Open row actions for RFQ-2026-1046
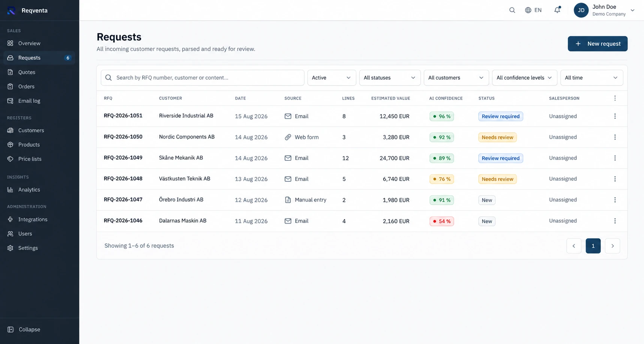The height and width of the screenshot is (344, 644). pos(615,221)
